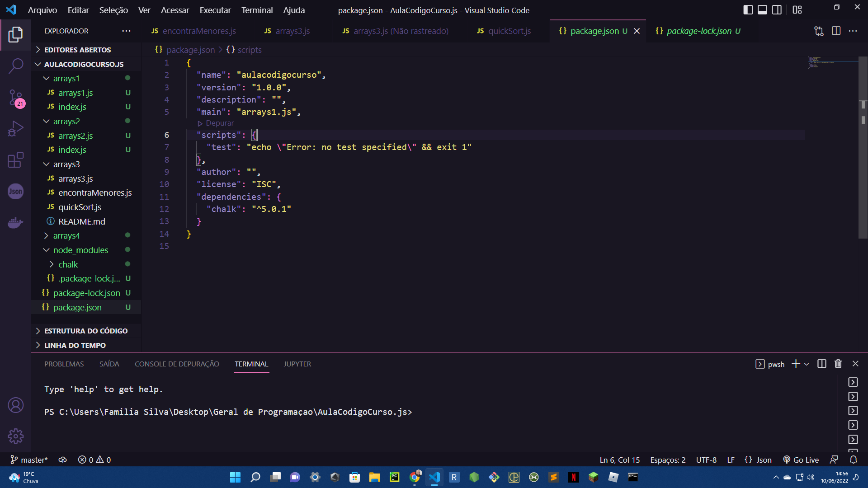
Task: Click the Open Changes icon in editor toolbar
Action: tap(819, 31)
